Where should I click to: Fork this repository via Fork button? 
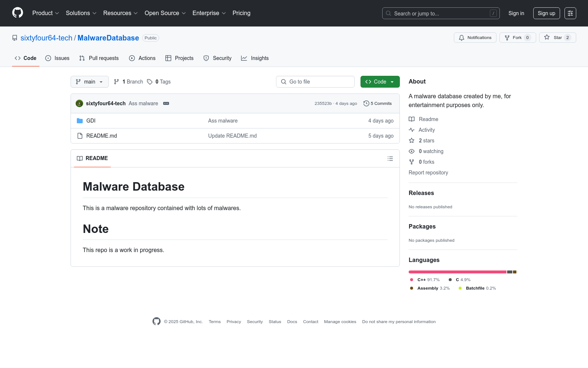click(x=518, y=38)
